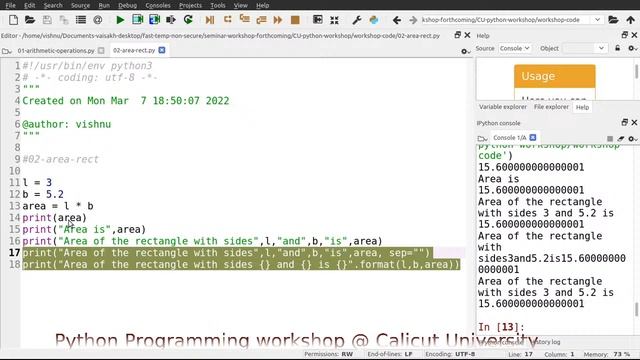Undock the IPython console pane
640x360 pixels.
coord(624,122)
